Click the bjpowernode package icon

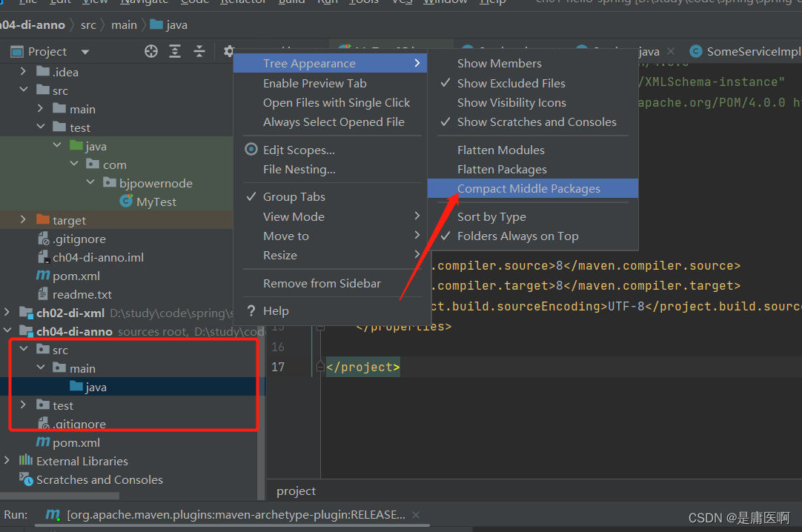click(x=110, y=182)
